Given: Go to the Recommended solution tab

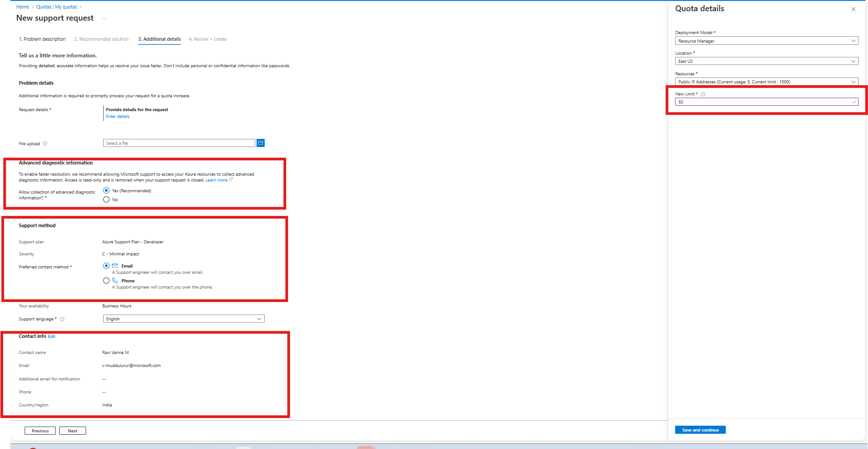Looking at the screenshot, I should point(101,39).
